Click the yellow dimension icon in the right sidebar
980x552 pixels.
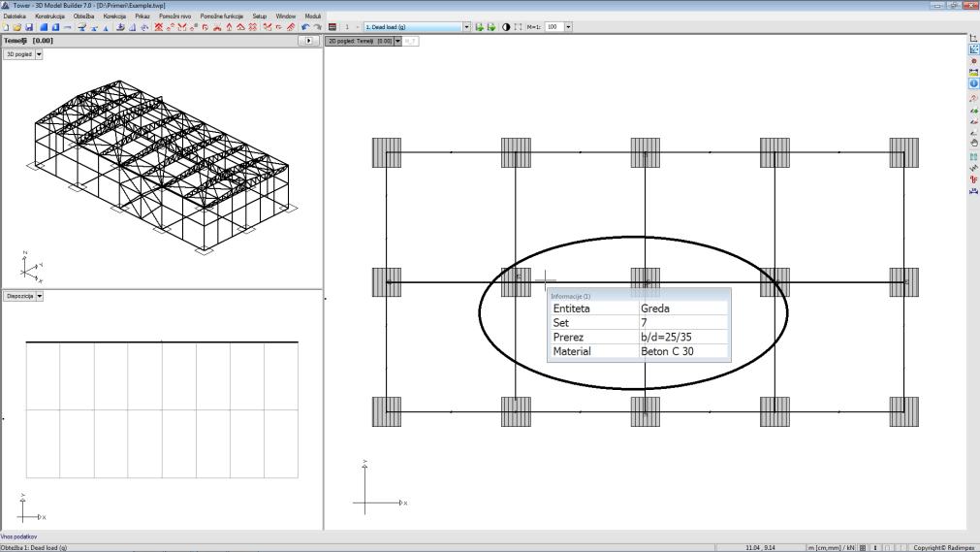(973, 73)
